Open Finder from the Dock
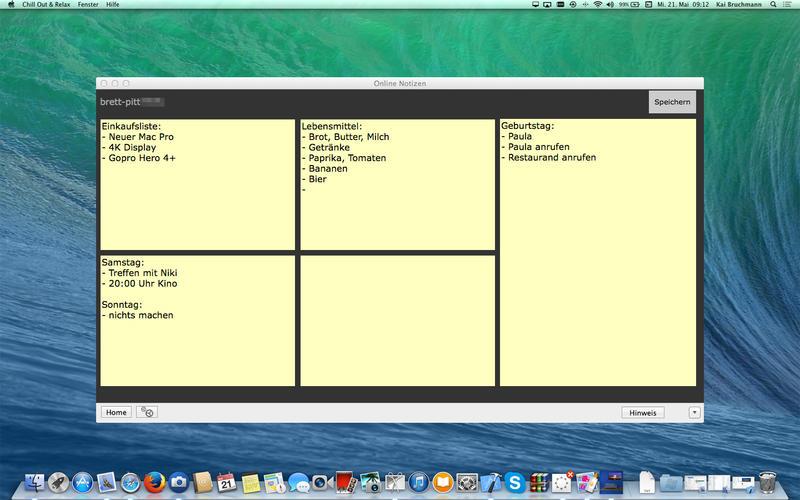 pyautogui.click(x=34, y=483)
